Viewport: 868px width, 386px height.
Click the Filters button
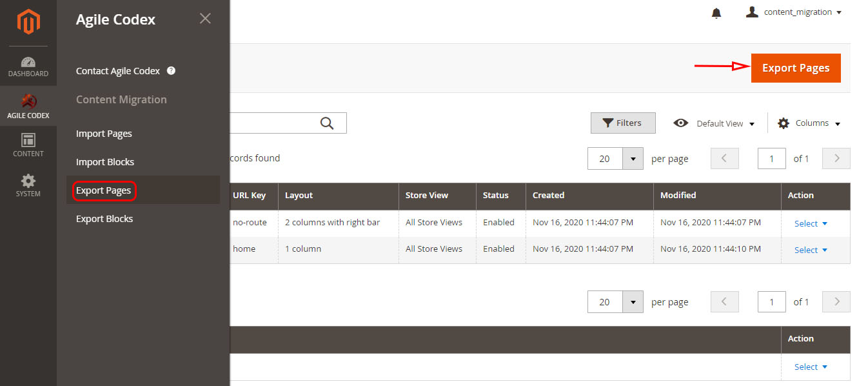pos(623,123)
